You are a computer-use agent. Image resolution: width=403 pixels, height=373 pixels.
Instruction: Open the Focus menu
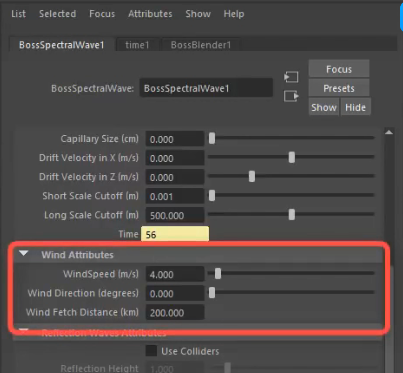coord(102,14)
